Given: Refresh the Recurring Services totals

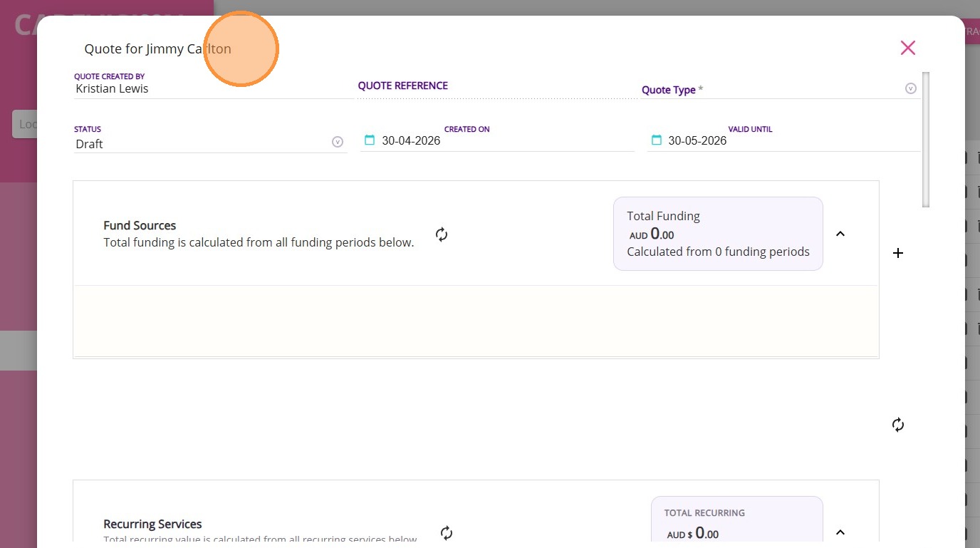Looking at the screenshot, I should 447,532.
